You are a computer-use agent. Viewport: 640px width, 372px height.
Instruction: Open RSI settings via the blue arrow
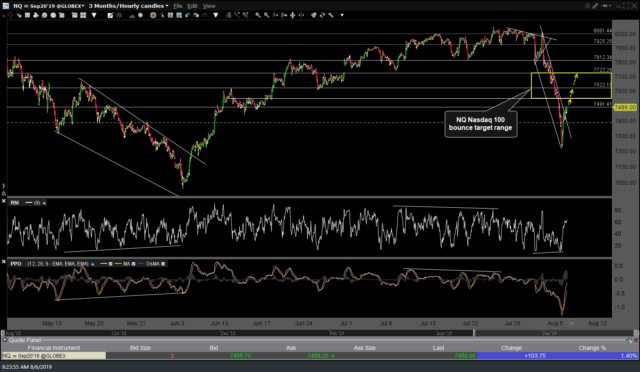pos(44,203)
